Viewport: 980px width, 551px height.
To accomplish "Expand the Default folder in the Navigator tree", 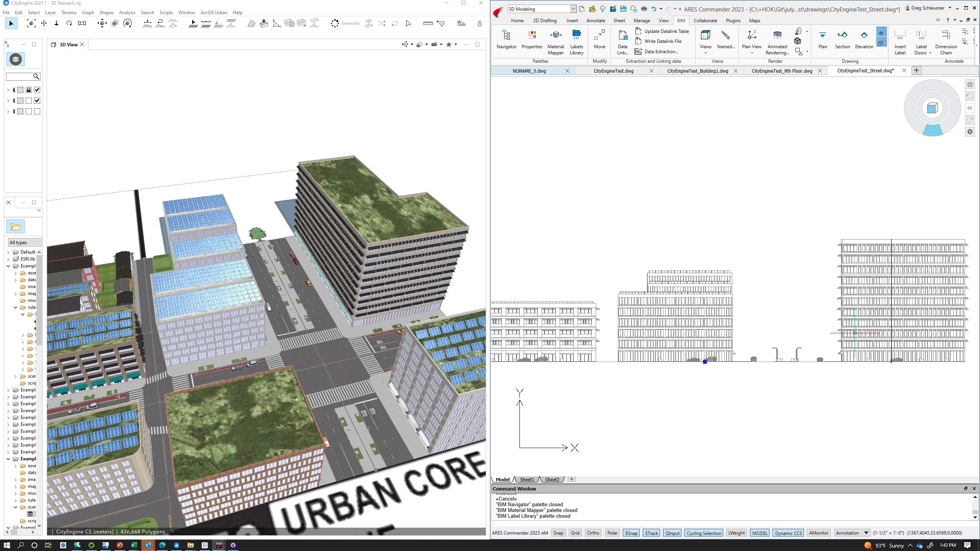I will [8, 252].
